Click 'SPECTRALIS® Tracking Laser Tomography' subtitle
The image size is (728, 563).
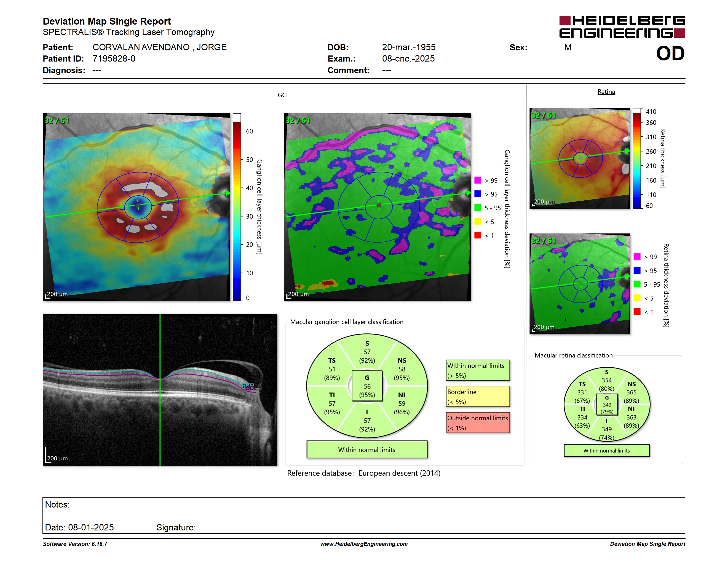pos(128,32)
